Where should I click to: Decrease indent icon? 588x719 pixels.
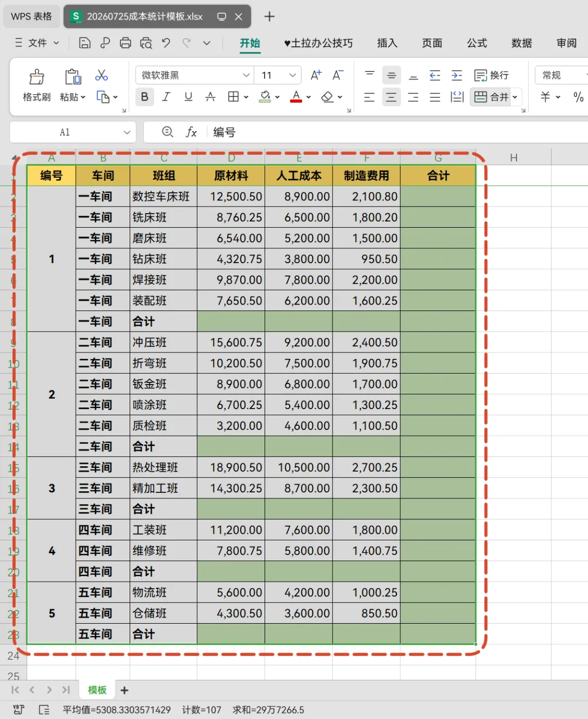[x=435, y=75]
